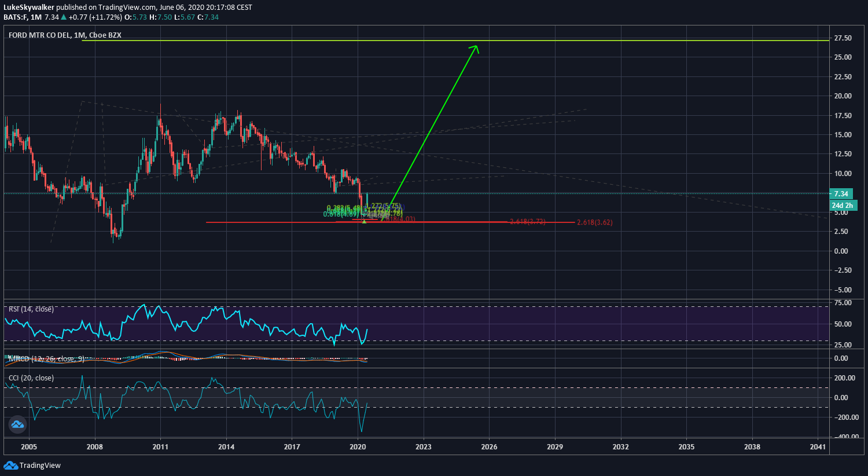868x476 pixels.
Task: Click the −5.00 price axis label
Action: pyautogui.click(x=843, y=290)
